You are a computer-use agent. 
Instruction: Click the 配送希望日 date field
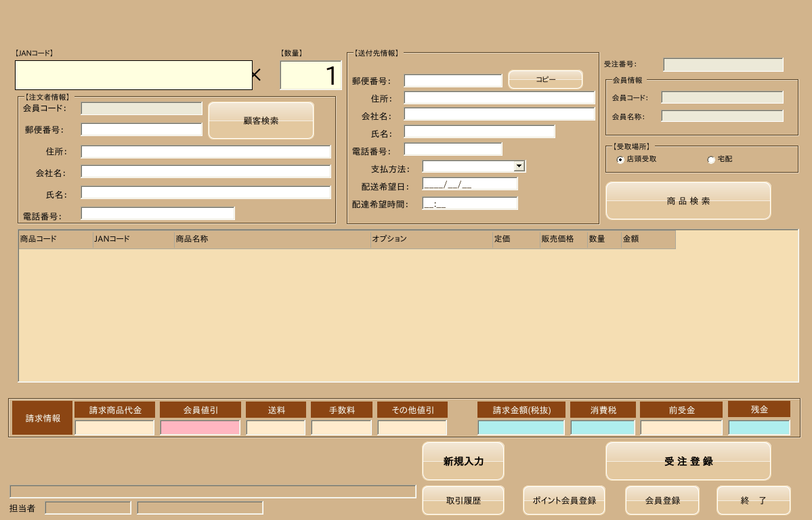point(470,184)
